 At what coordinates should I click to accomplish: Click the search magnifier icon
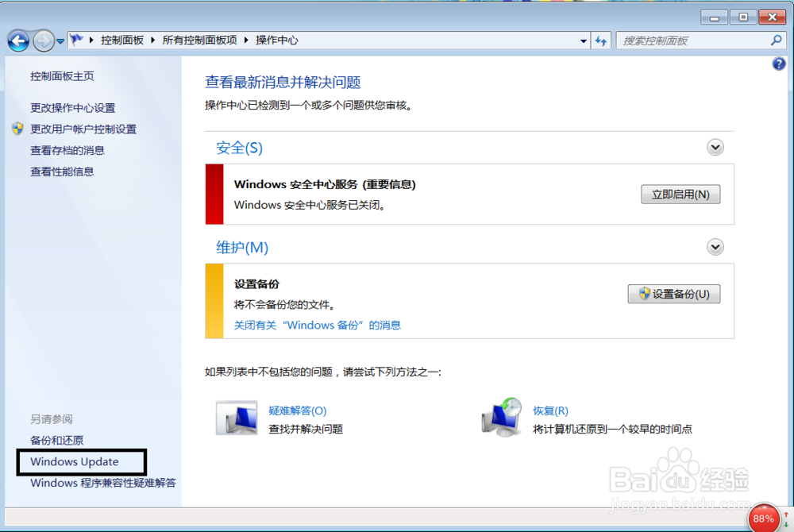777,40
